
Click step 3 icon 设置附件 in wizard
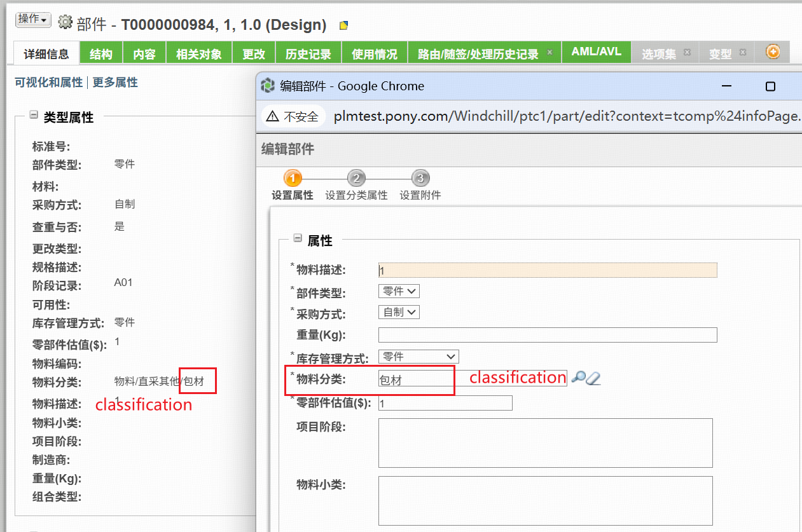pyautogui.click(x=420, y=178)
